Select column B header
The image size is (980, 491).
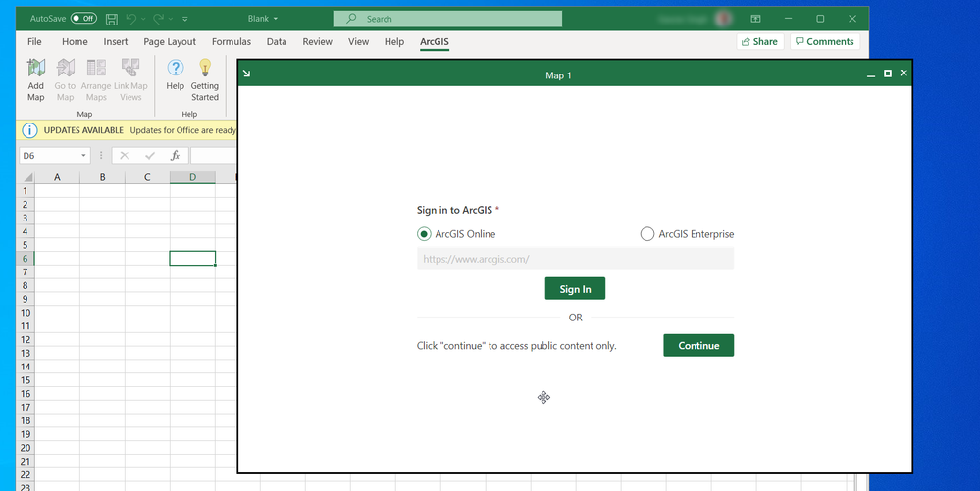(x=102, y=177)
